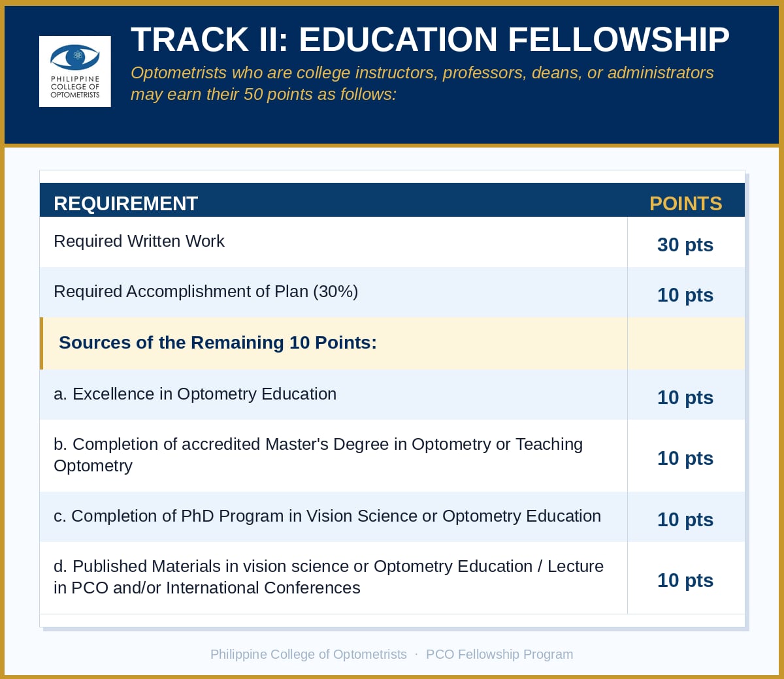Click 10 pts beside Accomplishment of Plan
Screen dimensions: 784x679
pos(685,295)
